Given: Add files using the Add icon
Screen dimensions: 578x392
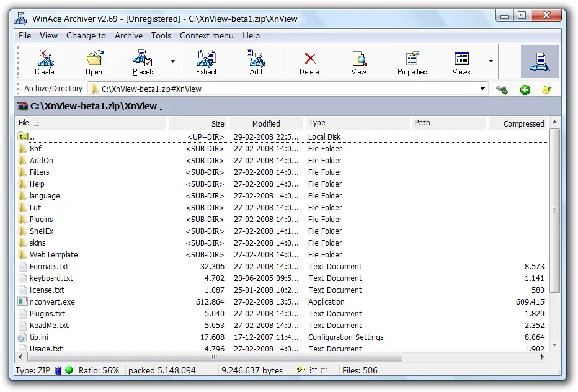Looking at the screenshot, I should [x=256, y=61].
